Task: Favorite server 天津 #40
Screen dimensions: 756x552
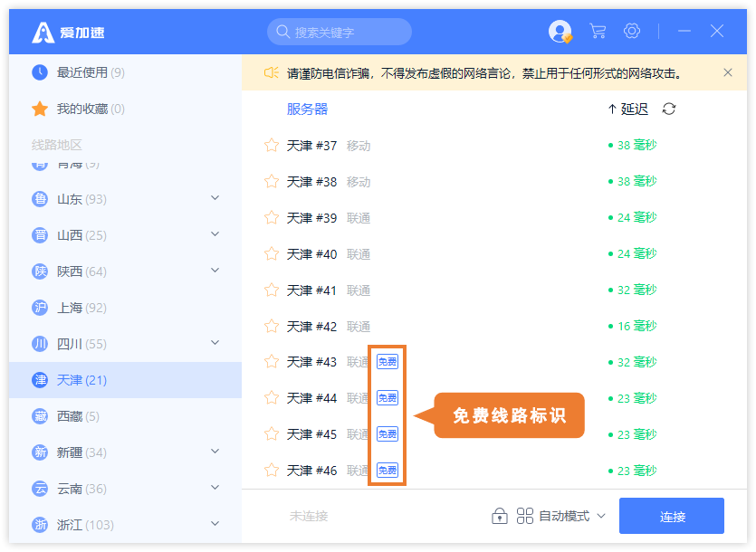Action: pos(272,253)
